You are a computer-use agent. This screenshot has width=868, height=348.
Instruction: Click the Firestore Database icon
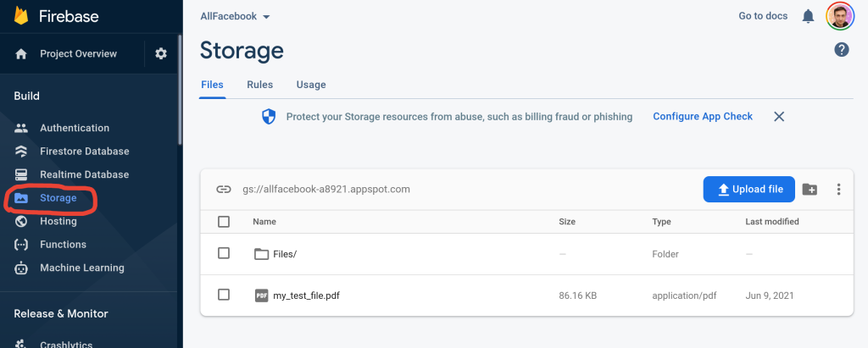click(21, 151)
